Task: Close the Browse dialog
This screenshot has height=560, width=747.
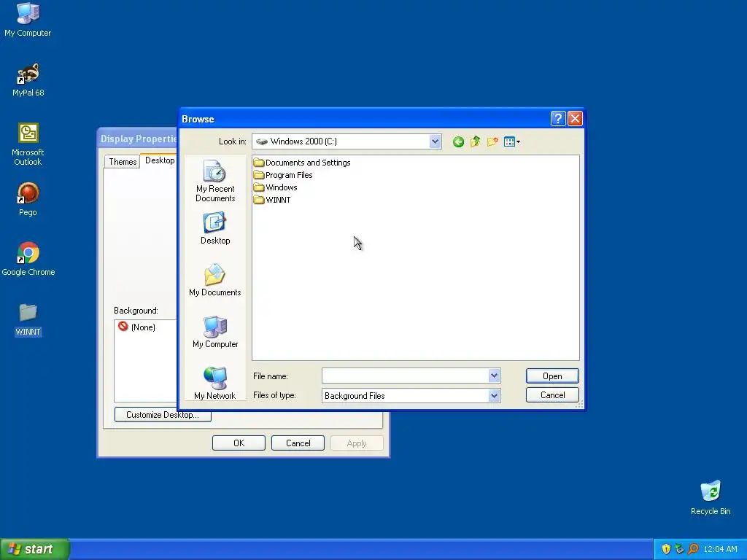Action: [575, 119]
